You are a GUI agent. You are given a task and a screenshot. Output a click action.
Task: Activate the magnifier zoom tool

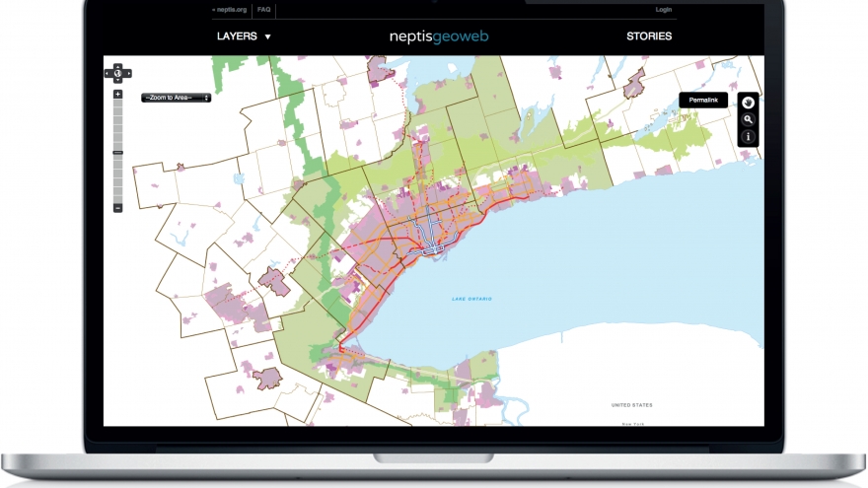749,119
